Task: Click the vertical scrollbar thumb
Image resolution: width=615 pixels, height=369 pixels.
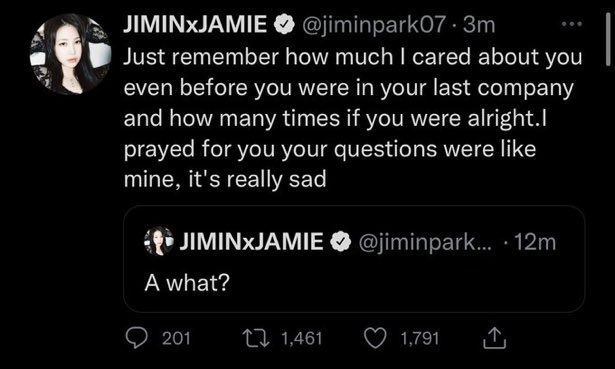Action: click(608, 38)
